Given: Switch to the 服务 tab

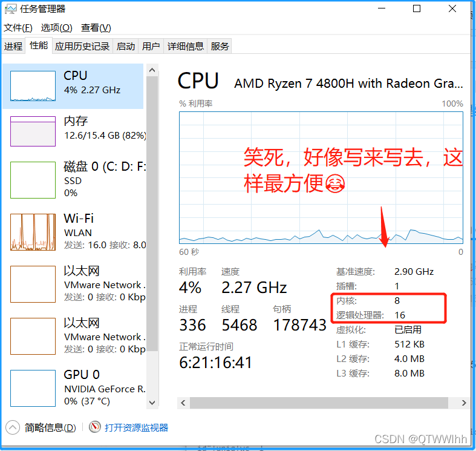Looking at the screenshot, I should tap(220, 46).
